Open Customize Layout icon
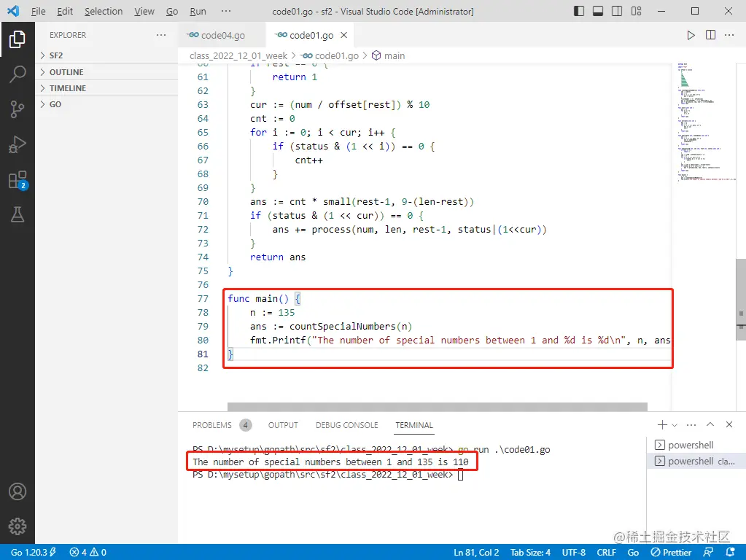 pos(636,11)
